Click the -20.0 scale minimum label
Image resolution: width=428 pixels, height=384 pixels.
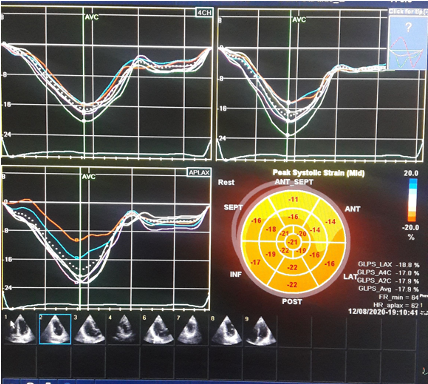click(410, 227)
